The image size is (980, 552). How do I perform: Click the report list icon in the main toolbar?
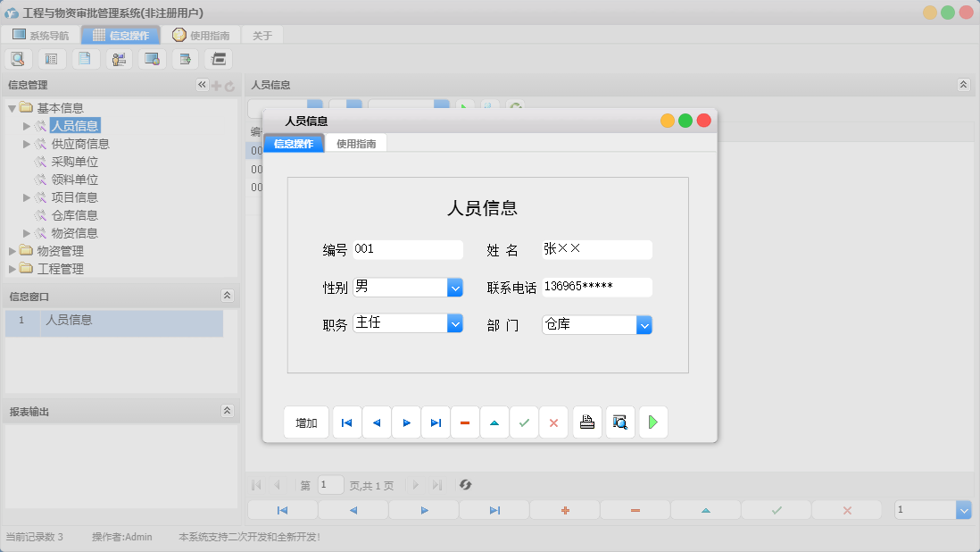(x=51, y=58)
